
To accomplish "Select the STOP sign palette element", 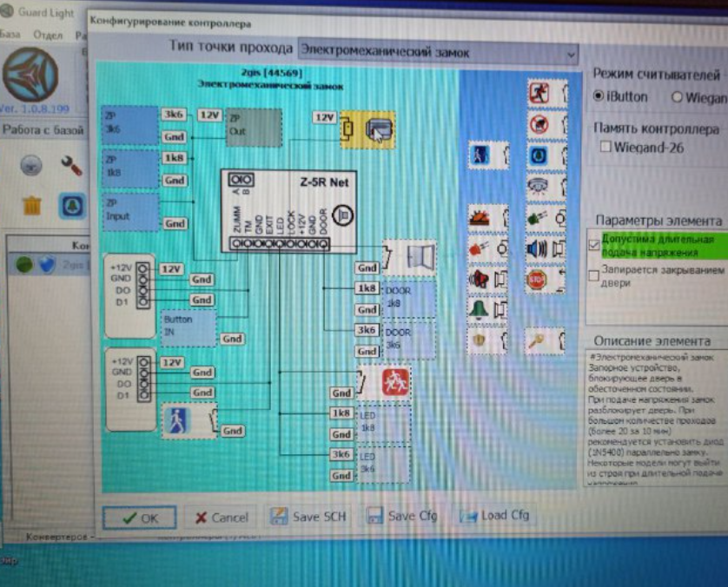I will pyautogui.click(x=546, y=280).
